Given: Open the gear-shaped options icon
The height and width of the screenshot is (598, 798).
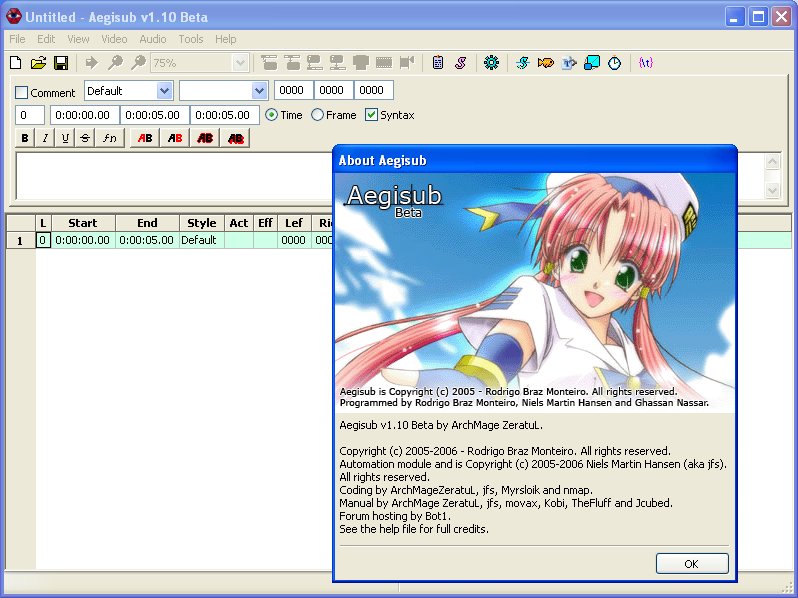Looking at the screenshot, I should click(x=490, y=63).
